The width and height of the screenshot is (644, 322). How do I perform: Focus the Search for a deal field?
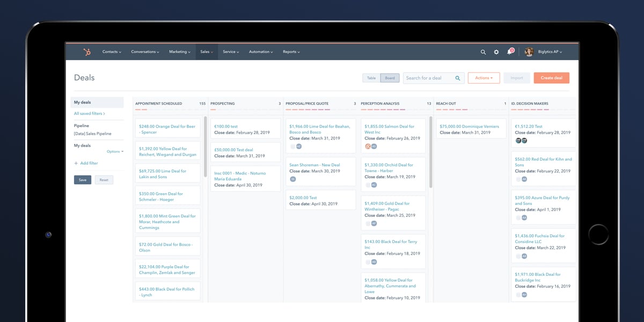[x=434, y=78]
